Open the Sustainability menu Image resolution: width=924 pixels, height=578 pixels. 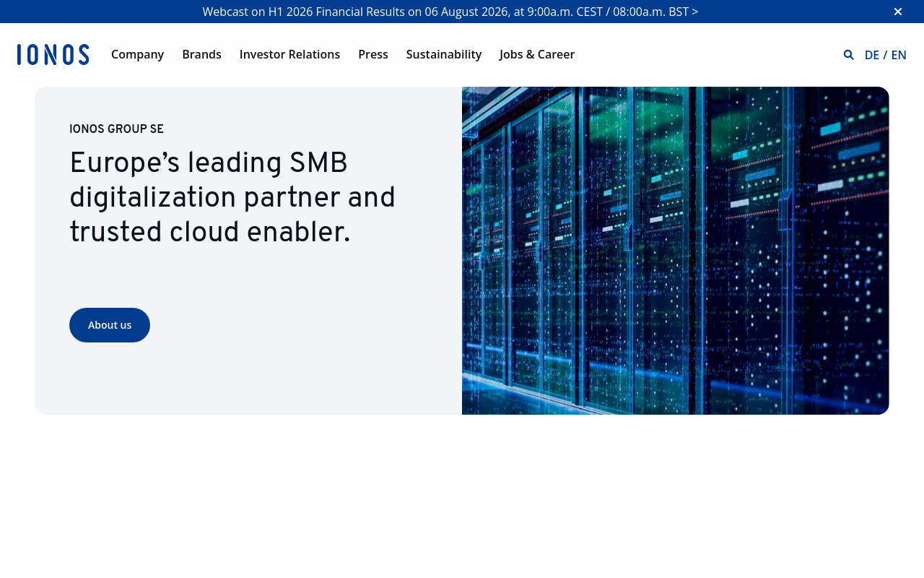pyautogui.click(x=444, y=54)
